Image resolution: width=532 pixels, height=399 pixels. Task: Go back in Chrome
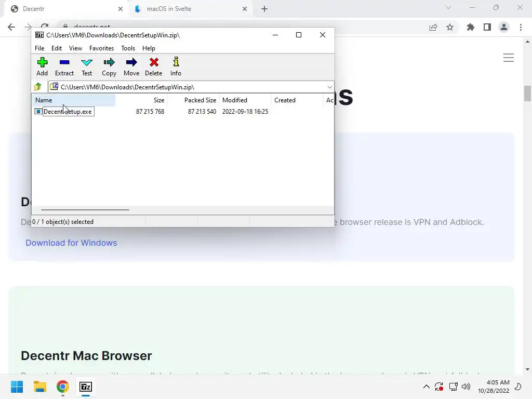11,27
